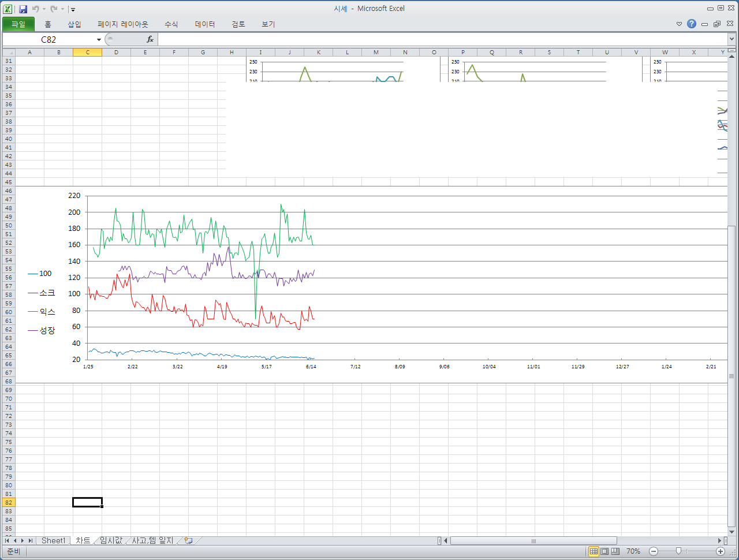Open the undo history dropdown arrow
739x560 pixels.
[x=44, y=9]
